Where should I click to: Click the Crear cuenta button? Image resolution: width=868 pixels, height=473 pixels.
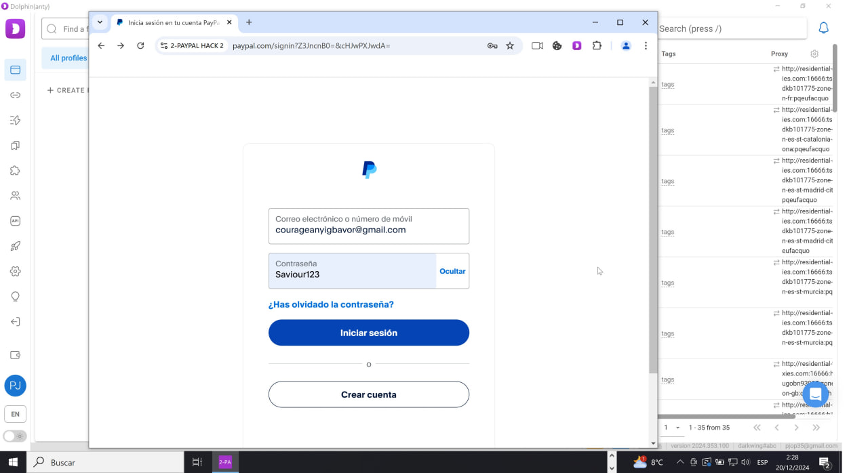(369, 394)
